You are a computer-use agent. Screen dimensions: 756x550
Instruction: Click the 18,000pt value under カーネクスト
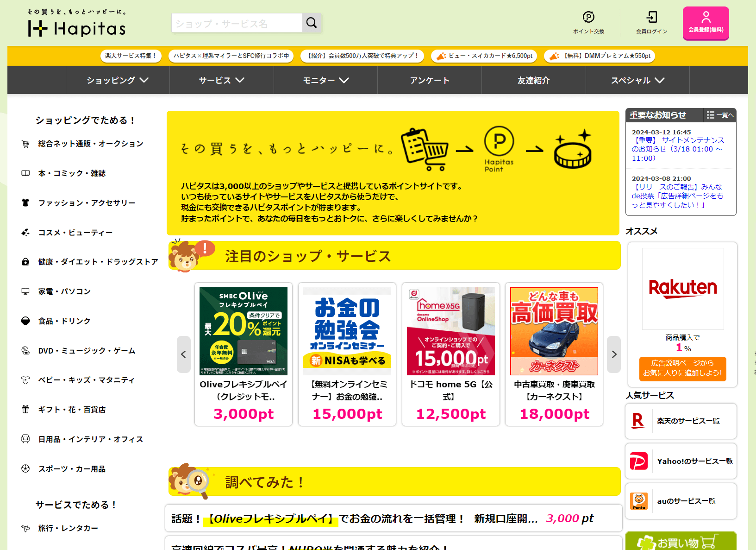(555, 414)
